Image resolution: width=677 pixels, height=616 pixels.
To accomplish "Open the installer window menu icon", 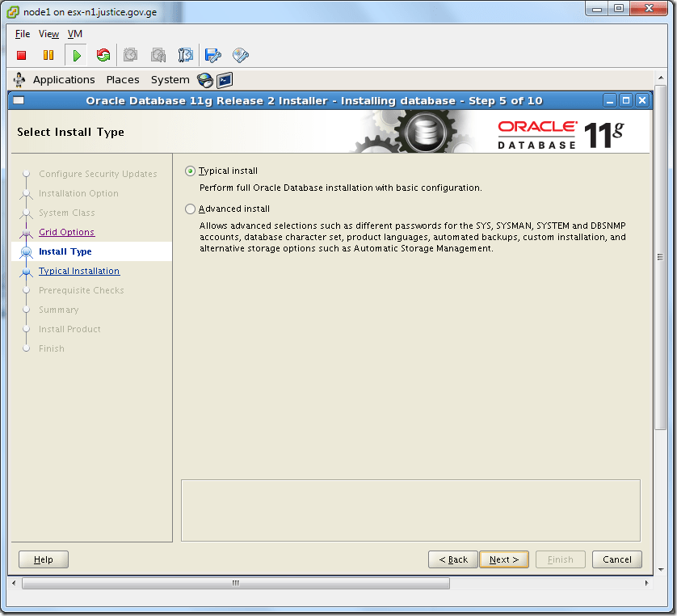I will pyautogui.click(x=17, y=99).
